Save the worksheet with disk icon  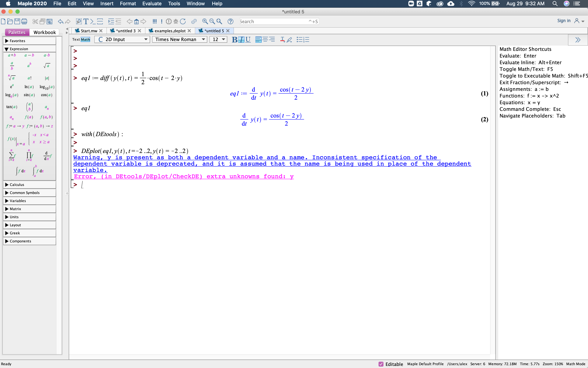[17, 21]
